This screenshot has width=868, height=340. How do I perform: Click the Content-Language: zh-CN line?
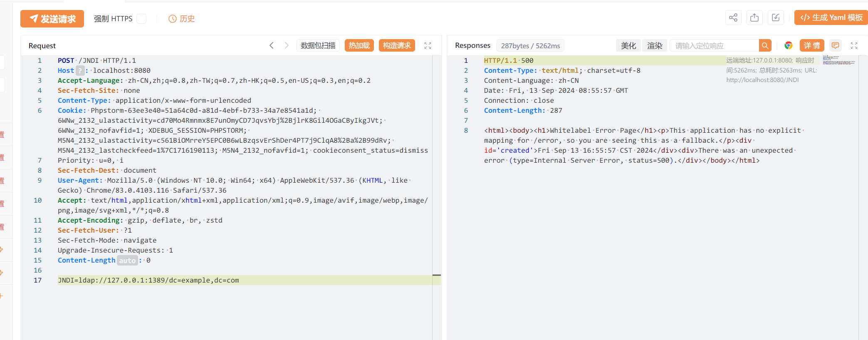532,80
